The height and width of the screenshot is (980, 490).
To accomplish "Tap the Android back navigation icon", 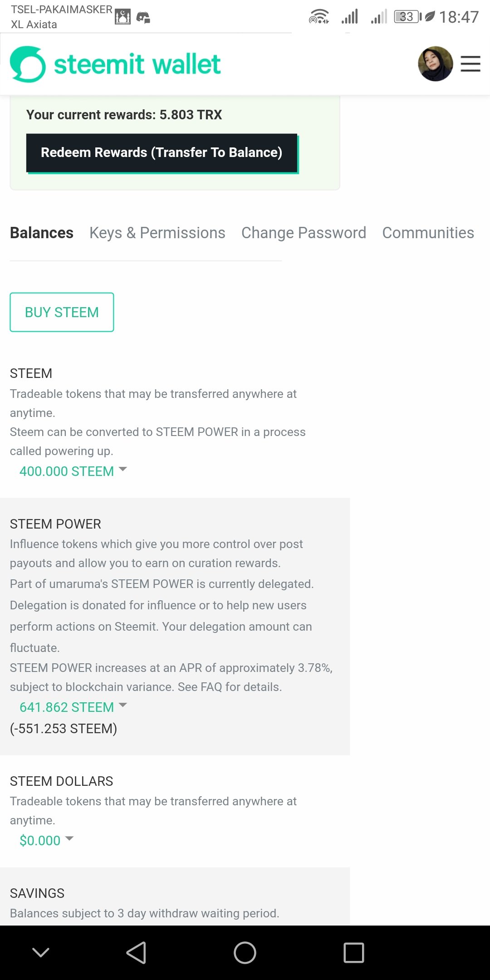I will coord(136,952).
